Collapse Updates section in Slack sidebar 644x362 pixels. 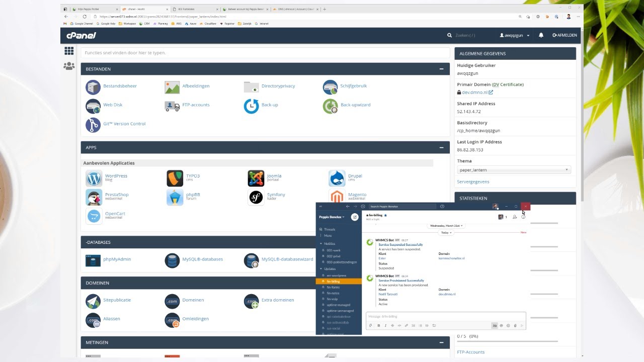point(320,268)
